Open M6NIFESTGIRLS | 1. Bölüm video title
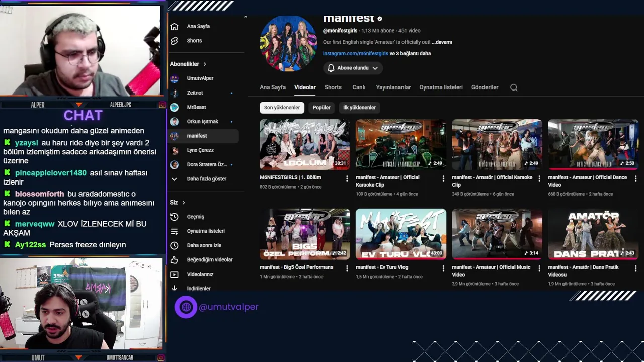Image resolution: width=644 pixels, height=362 pixels. coord(290,177)
